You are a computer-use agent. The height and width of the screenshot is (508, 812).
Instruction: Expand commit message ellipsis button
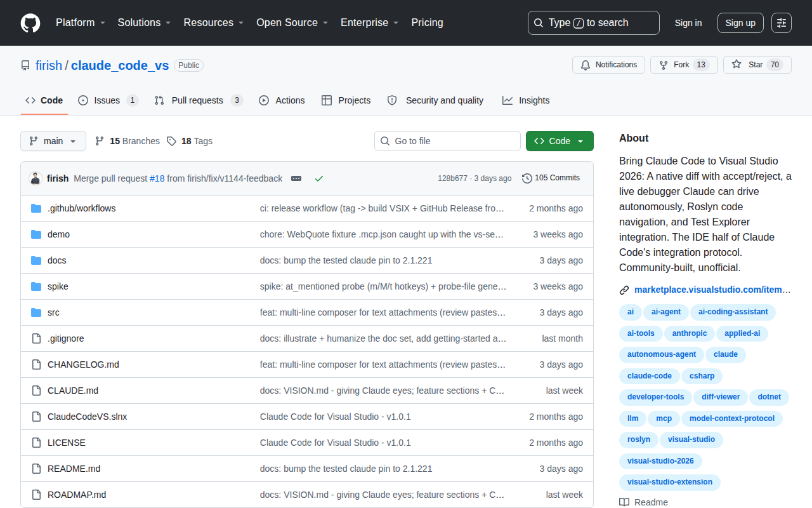[x=296, y=178]
